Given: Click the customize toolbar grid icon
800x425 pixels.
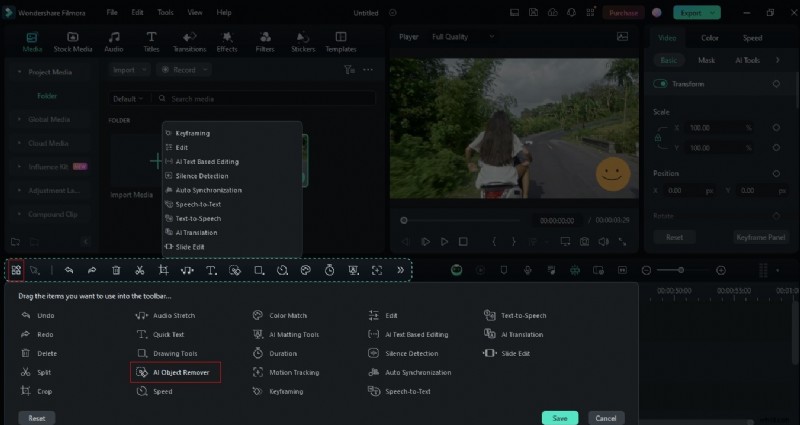Looking at the screenshot, I should 16,270.
